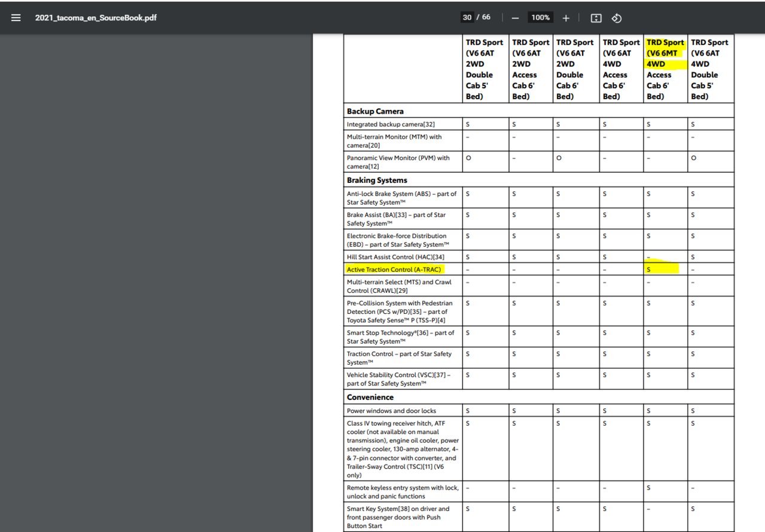Select the current page number field
Viewport: 765px width, 532px height.
pos(467,17)
